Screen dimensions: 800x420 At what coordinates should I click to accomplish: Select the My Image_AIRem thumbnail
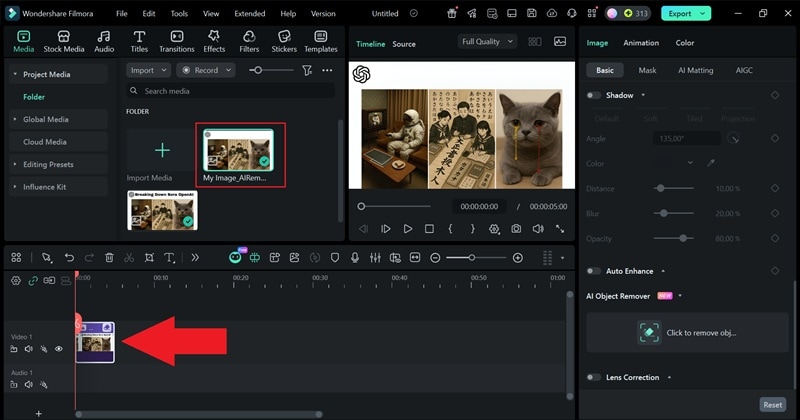(x=238, y=150)
